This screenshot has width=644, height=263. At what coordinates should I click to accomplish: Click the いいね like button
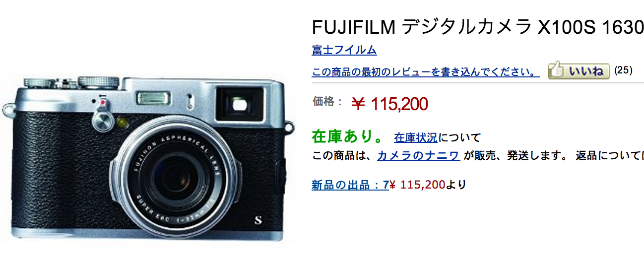(x=579, y=71)
